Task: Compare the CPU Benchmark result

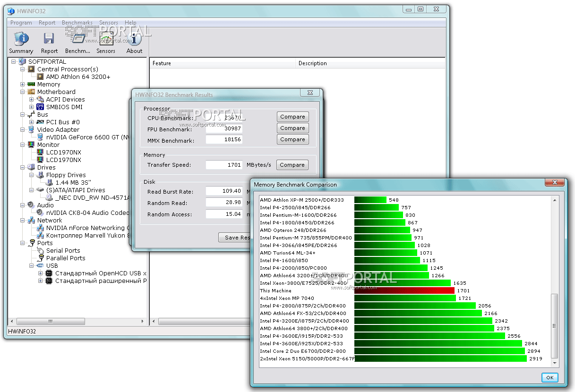Action: [x=293, y=117]
